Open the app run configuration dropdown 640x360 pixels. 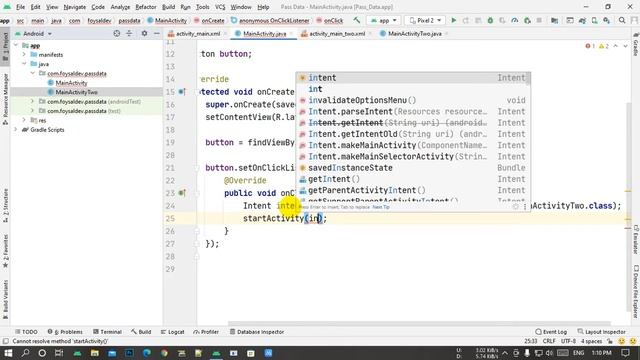point(384,20)
